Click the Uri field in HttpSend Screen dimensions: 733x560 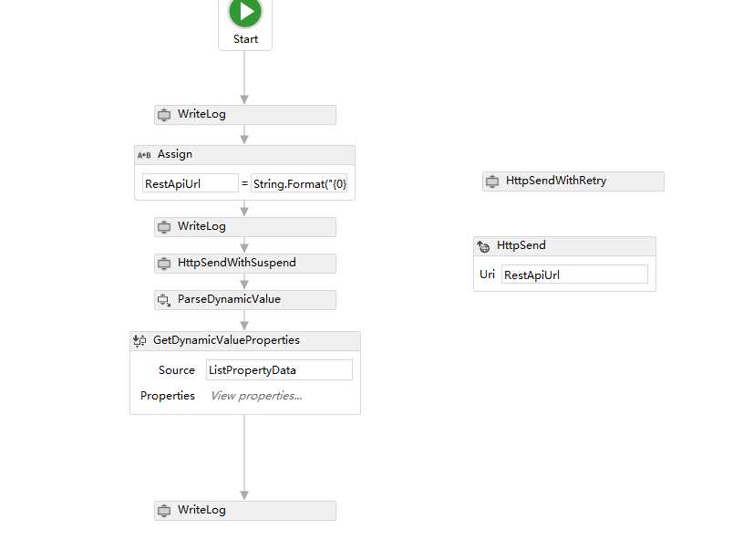pyautogui.click(x=575, y=275)
